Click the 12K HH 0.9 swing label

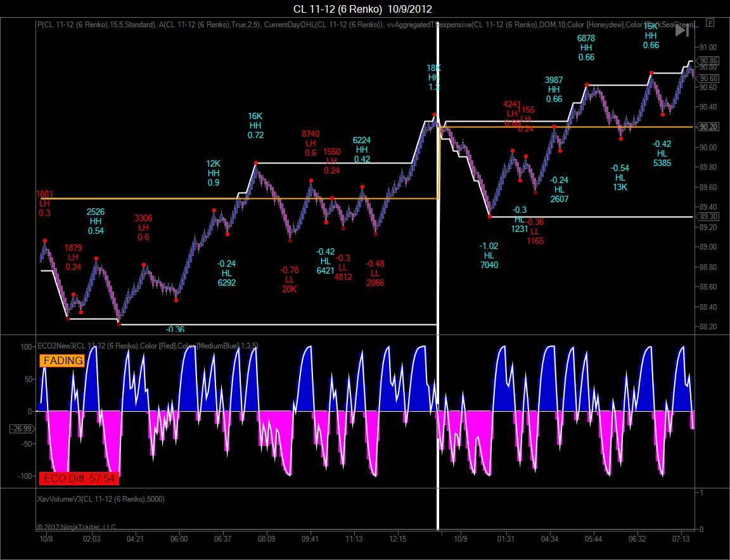(x=213, y=173)
